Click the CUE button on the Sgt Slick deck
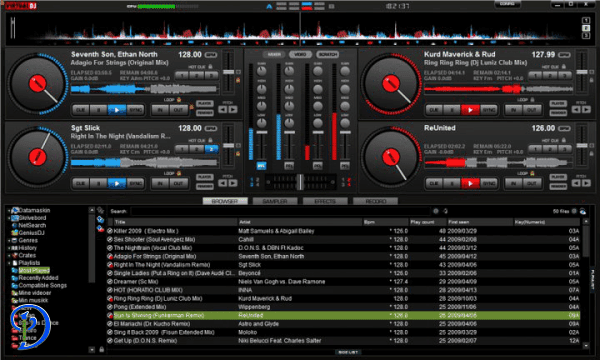This screenshot has height=360, width=600. click(x=81, y=184)
